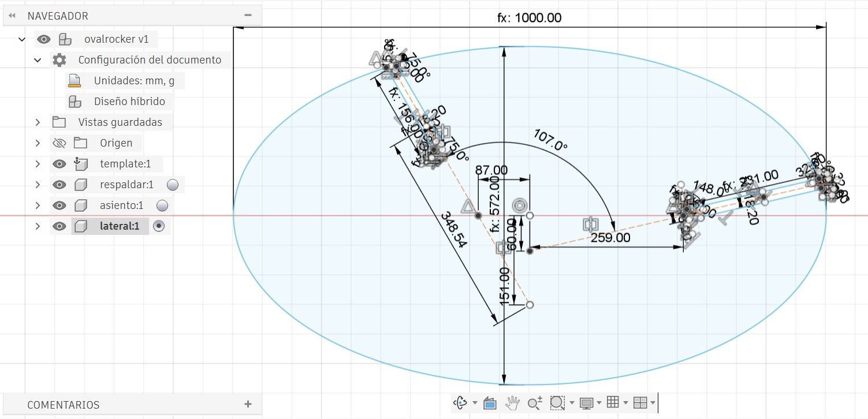Expand the Origen folder
This screenshot has width=868, height=419.
point(38,143)
